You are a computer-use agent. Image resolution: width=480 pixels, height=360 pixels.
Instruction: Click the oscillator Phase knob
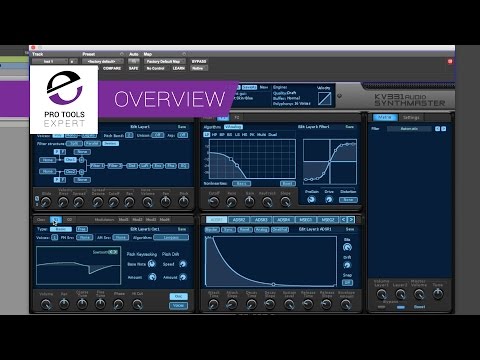point(118,304)
